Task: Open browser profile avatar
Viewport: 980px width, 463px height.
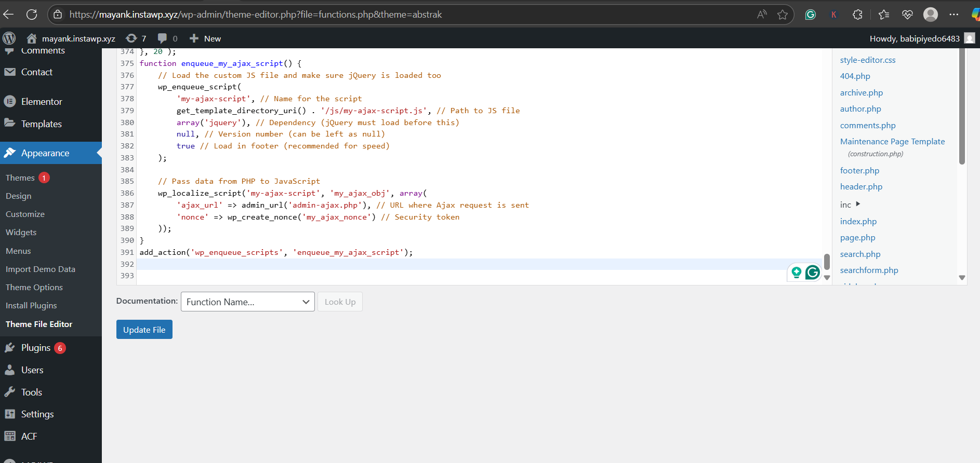Action: coord(931,15)
